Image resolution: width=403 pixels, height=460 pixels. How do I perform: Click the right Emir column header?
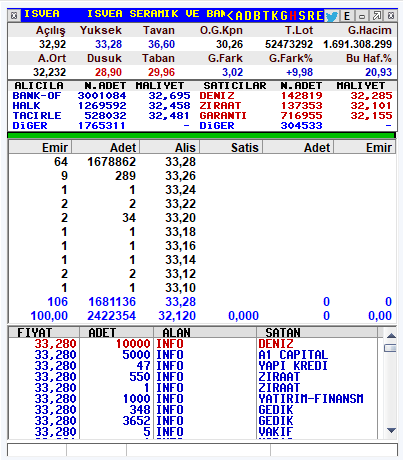[365, 147]
